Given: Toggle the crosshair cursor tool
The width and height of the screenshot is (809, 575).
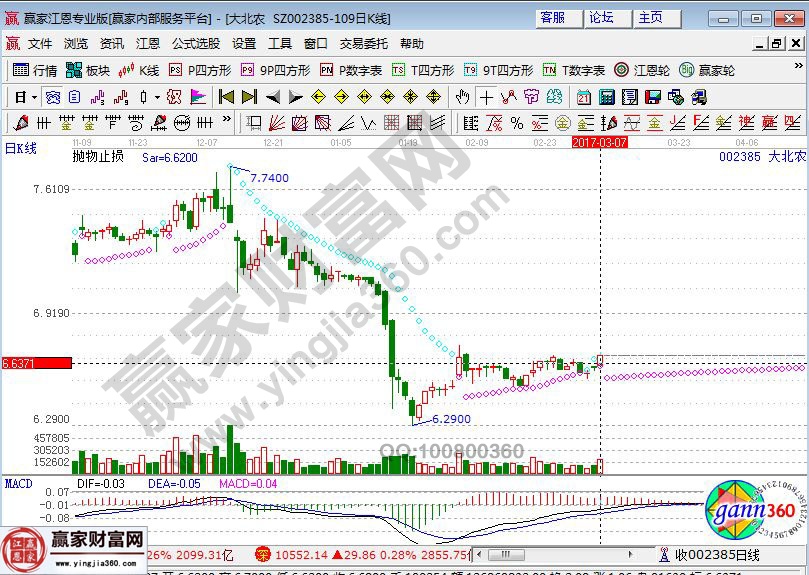Looking at the screenshot, I should [486, 97].
